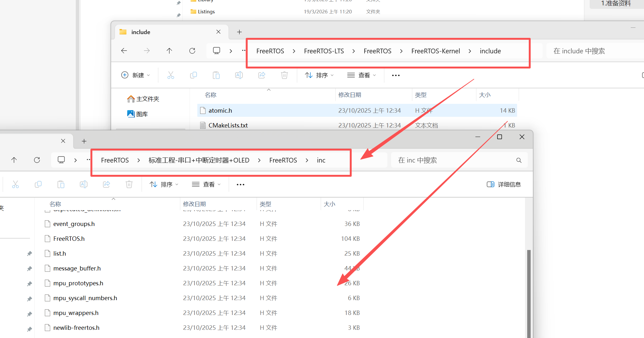Screen dimensions: 644x338
Task: Click the paste icon in include window
Action: click(x=216, y=75)
